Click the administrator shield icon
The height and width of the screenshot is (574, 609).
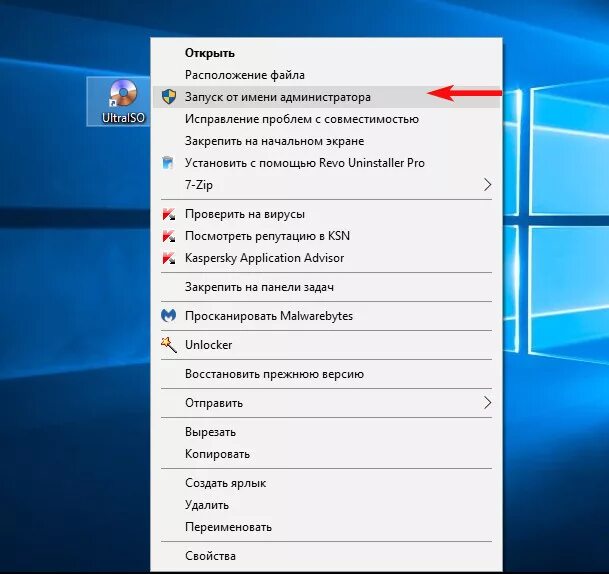[169, 96]
